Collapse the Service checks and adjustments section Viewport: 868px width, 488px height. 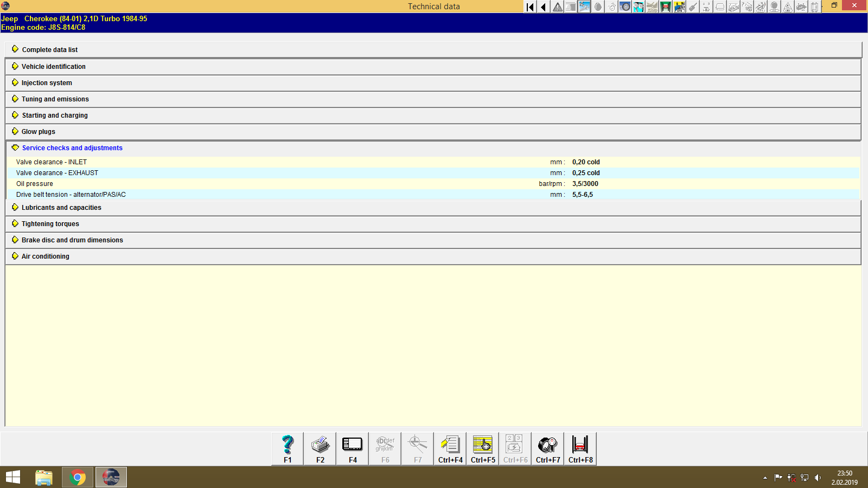click(72, 147)
